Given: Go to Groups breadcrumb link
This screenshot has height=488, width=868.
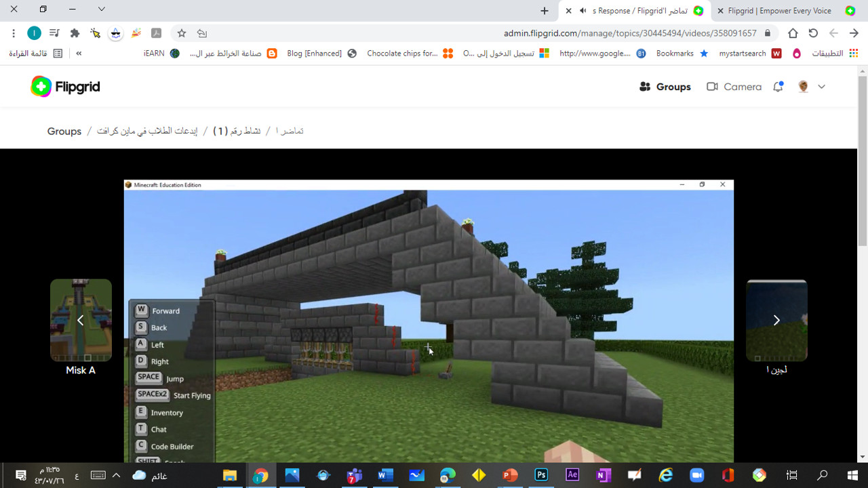Looking at the screenshot, I should coord(64,131).
